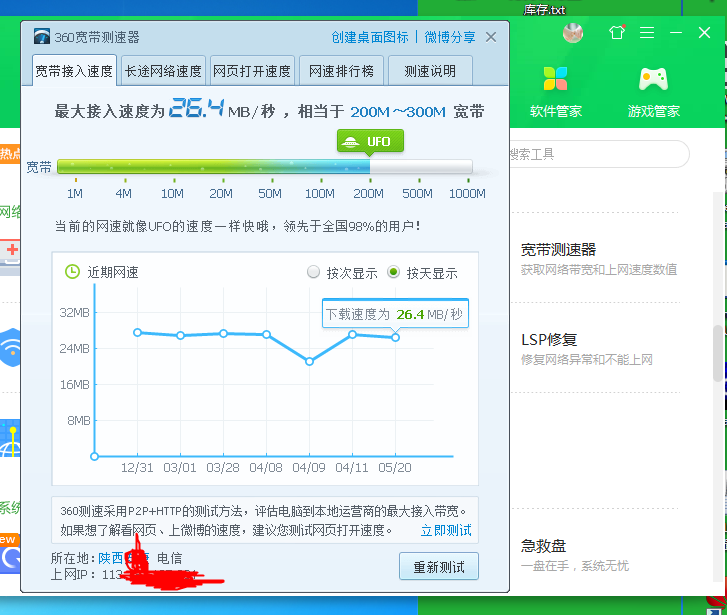This screenshot has height=615, width=727.
Task: Close the 360 main window
Action: point(704,32)
